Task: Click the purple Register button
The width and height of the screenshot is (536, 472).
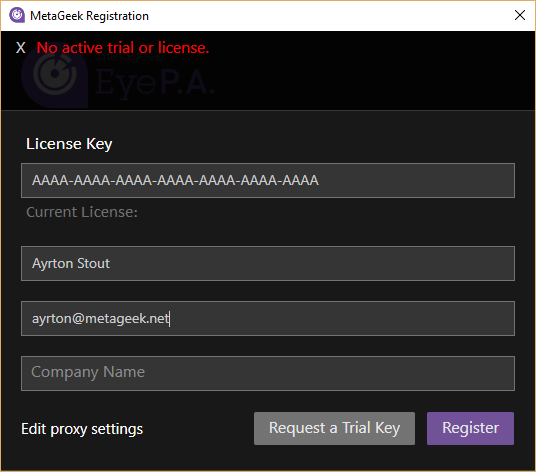Action: click(x=470, y=428)
